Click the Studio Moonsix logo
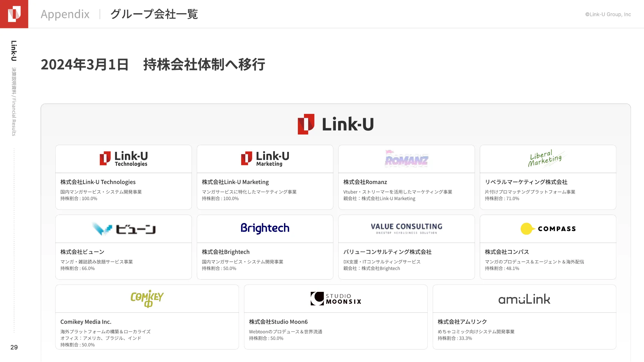 [x=336, y=299]
